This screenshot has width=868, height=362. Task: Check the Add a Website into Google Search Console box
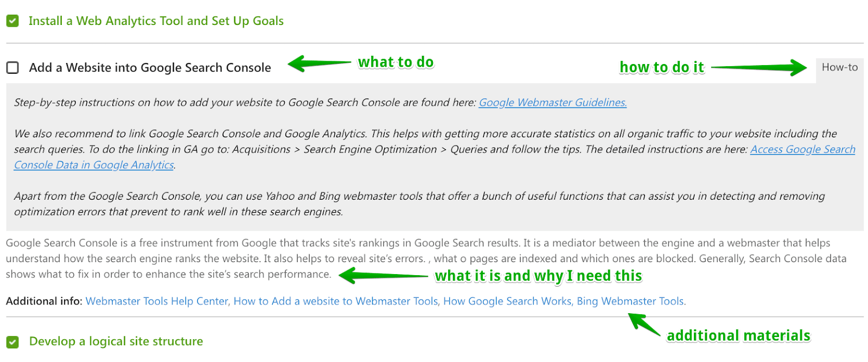(x=12, y=68)
